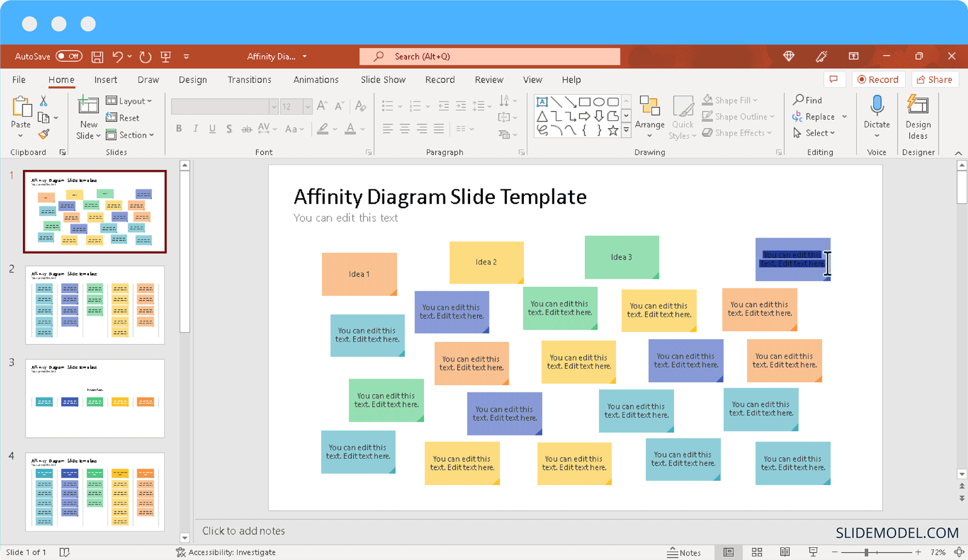The height and width of the screenshot is (560, 968).
Task: Open the font size dropdown
Action: pyautogui.click(x=308, y=107)
